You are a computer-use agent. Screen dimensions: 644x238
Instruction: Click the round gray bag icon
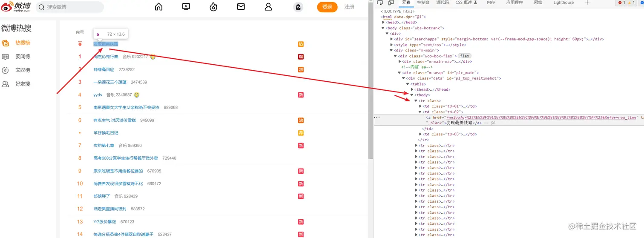coord(299,7)
